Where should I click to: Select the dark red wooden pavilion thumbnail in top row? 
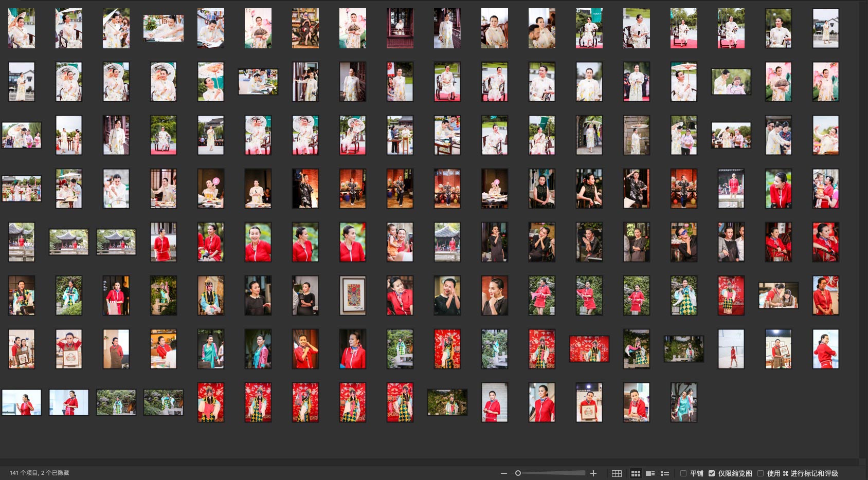pos(400,28)
